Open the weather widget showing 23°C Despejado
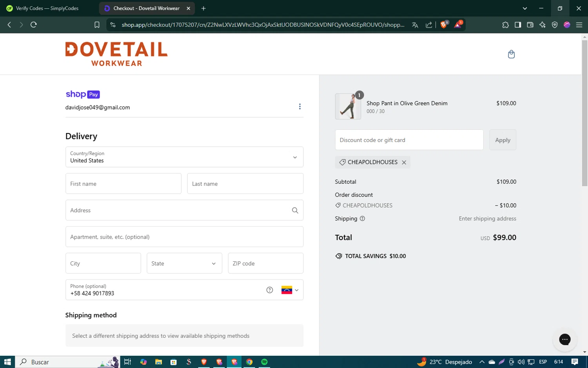588x368 pixels. click(445, 362)
